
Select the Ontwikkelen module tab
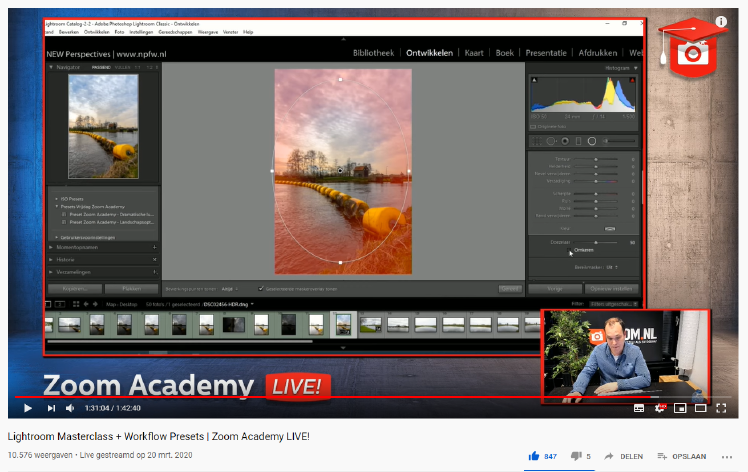point(429,53)
